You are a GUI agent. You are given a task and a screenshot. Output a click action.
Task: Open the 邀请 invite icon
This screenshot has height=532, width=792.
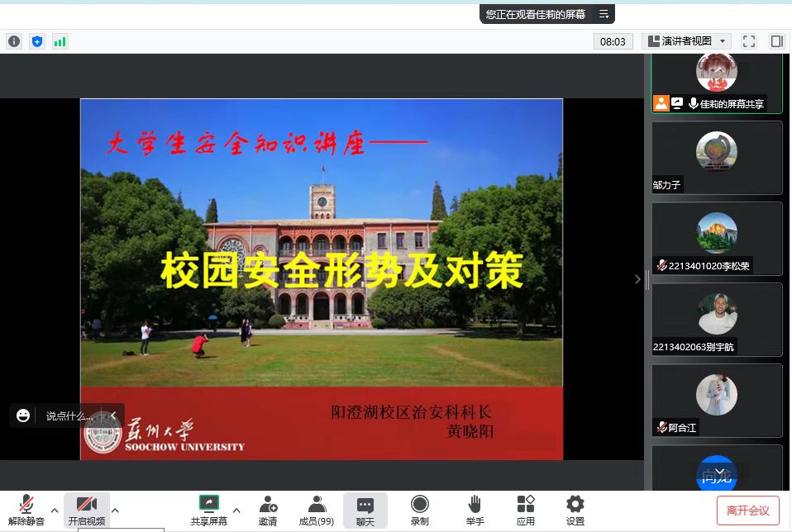(267, 510)
